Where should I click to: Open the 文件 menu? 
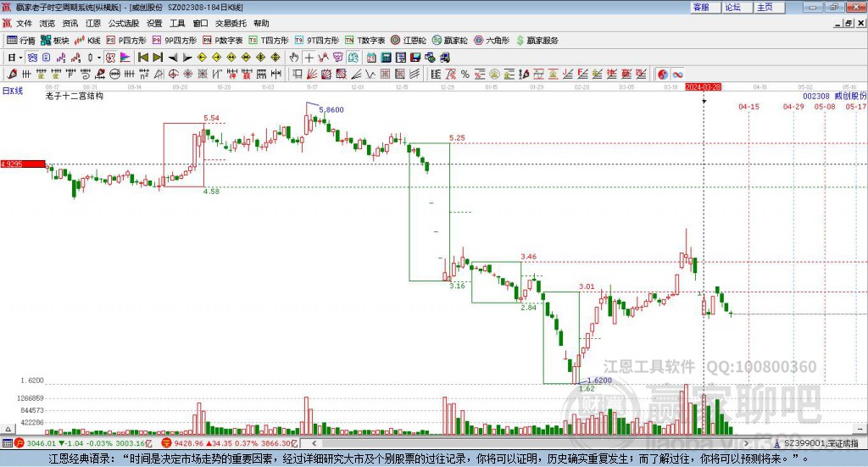[24, 23]
